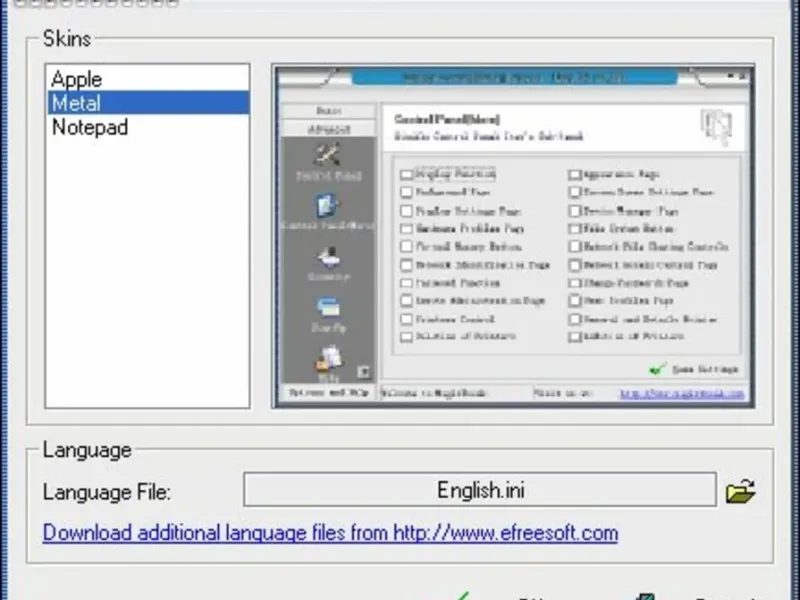The width and height of the screenshot is (800, 600).
Task: Select the Metal skin
Action: 148,103
